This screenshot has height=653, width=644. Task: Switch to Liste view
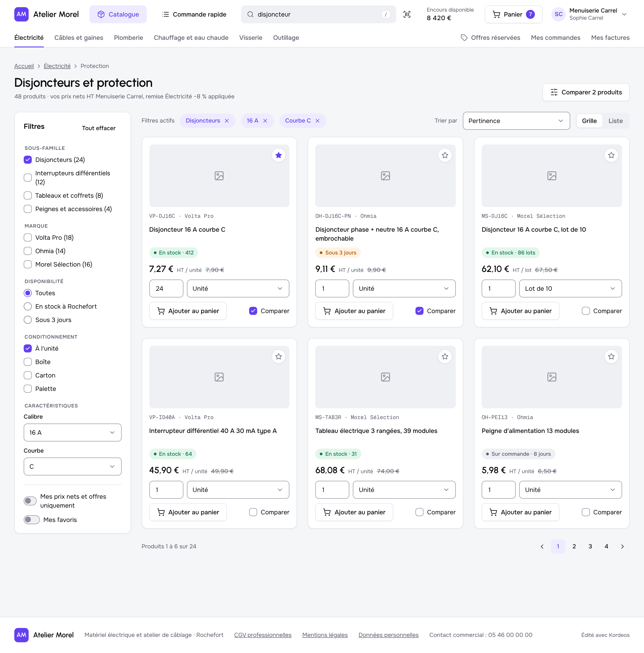(615, 121)
